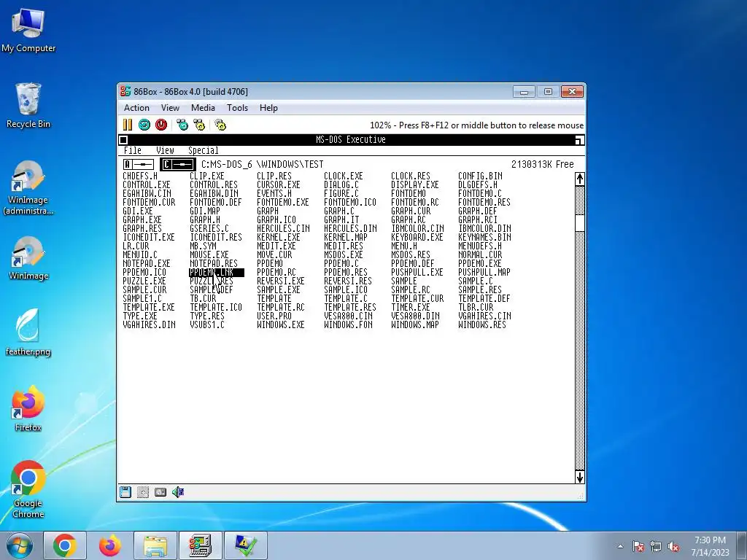This screenshot has height=560, width=747.
Task: Select Firefox desktop shortcut
Action: 28,408
